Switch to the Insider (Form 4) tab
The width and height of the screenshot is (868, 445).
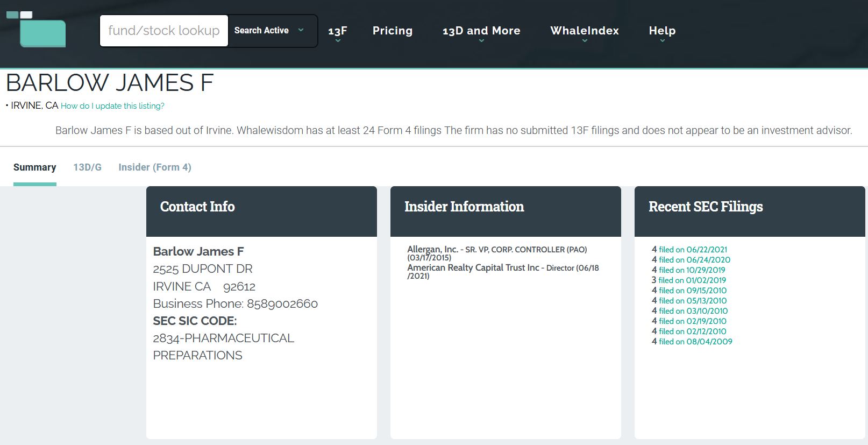[155, 167]
